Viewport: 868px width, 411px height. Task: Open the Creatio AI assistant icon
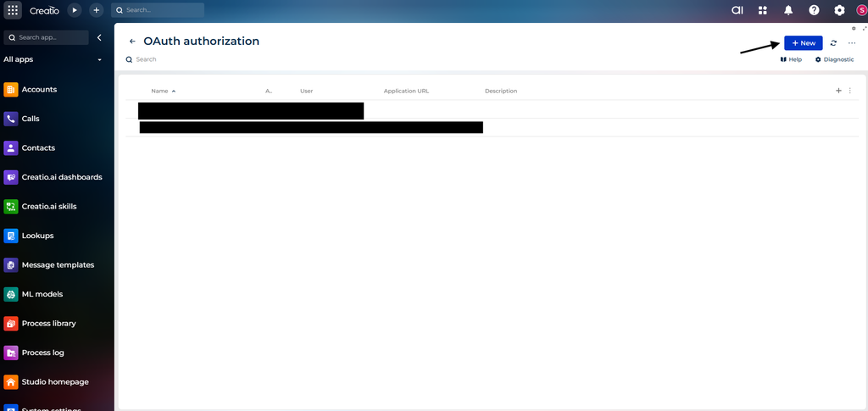(737, 10)
